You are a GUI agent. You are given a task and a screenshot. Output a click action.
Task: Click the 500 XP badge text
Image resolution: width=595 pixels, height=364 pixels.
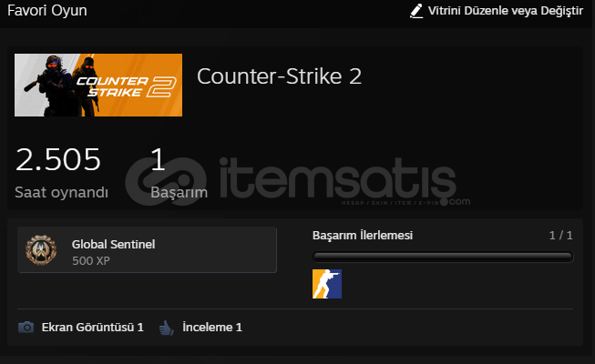coord(91,261)
